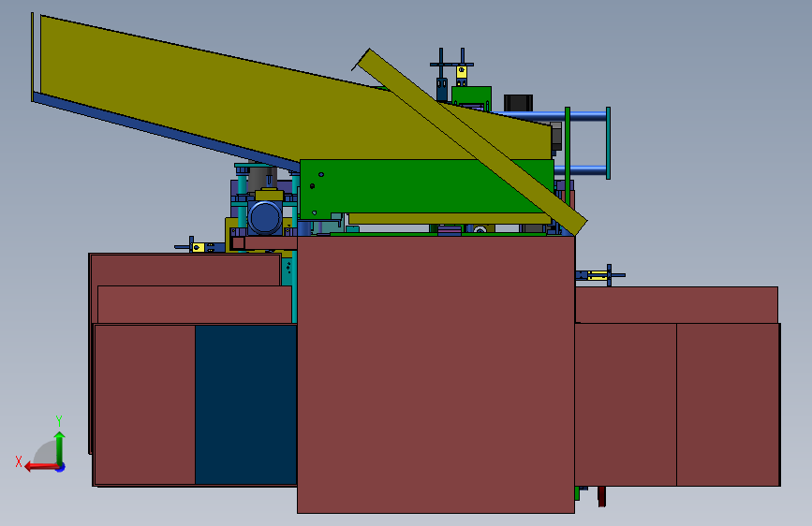Click the red X axis arrow of the triad
Screen dimensions: 812x526
40,467
